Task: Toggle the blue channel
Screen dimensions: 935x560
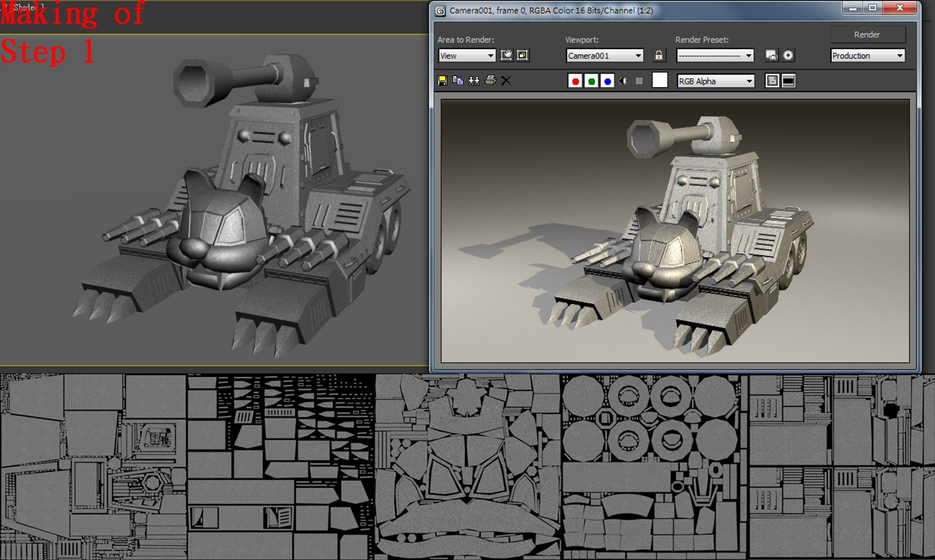Action: point(607,81)
